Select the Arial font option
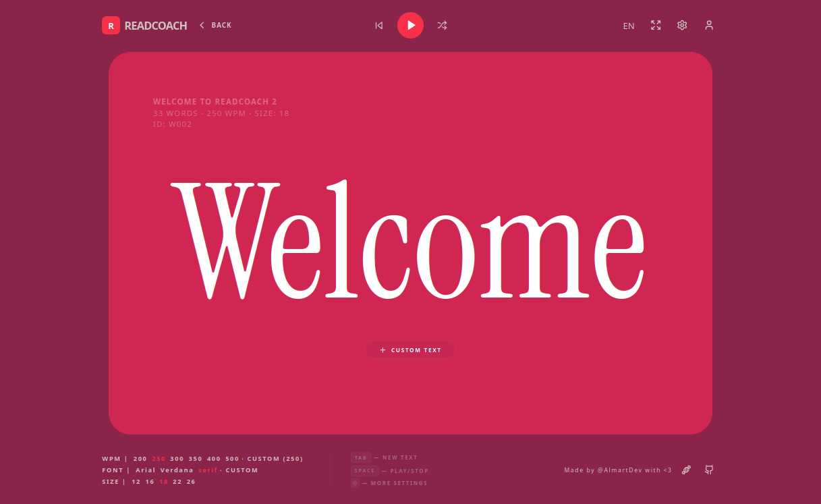 point(145,470)
